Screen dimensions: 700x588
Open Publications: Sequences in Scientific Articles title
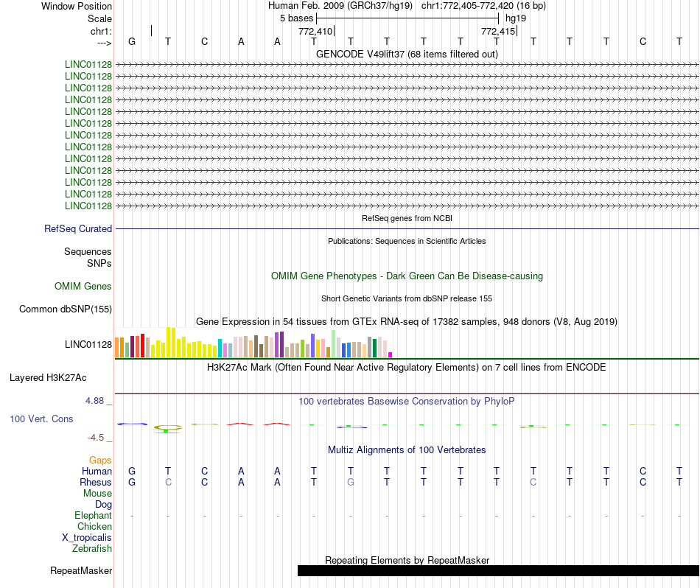pos(407,241)
